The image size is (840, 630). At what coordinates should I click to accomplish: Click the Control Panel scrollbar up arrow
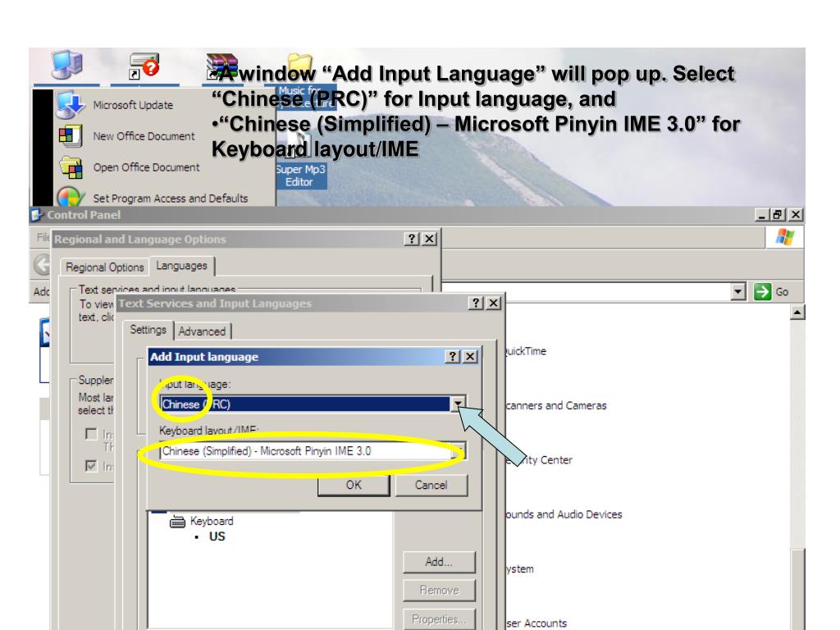coord(797,313)
